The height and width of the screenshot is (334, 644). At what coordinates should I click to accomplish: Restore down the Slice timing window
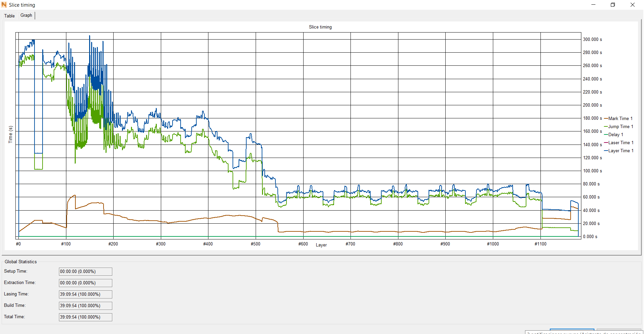(613, 5)
